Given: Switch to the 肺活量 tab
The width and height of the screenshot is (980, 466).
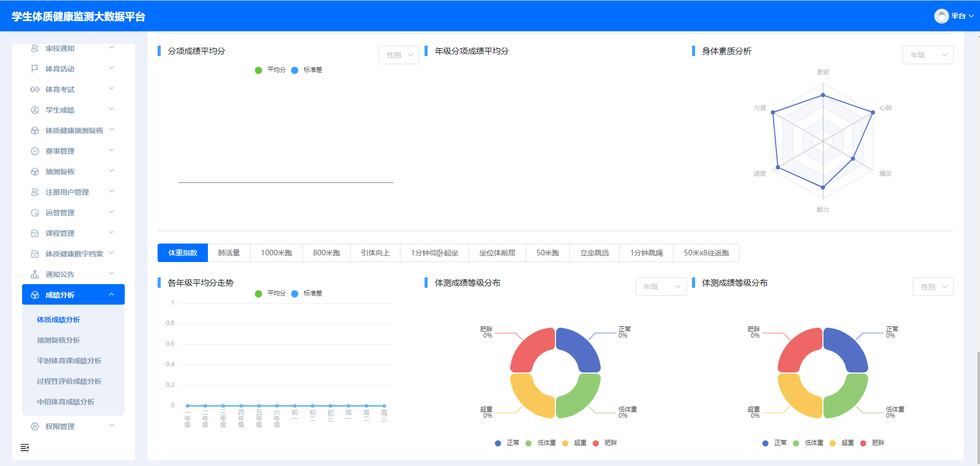Looking at the screenshot, I should tap(229, 253).
